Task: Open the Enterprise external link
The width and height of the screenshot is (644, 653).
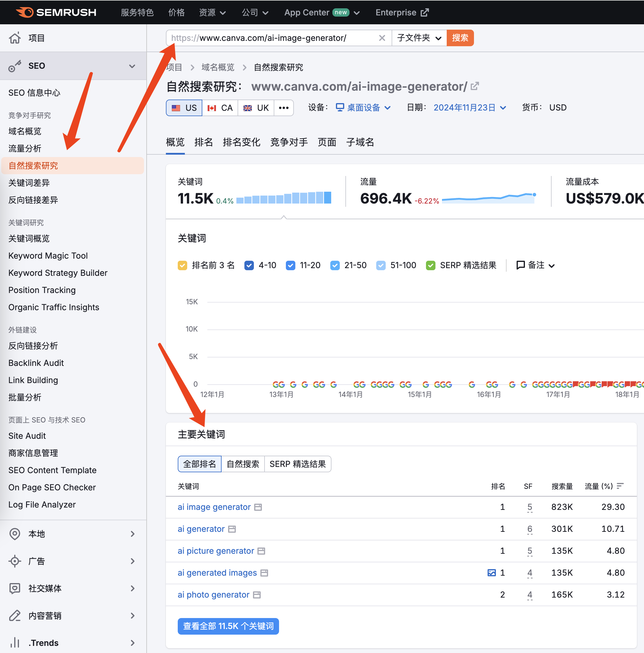Action: pos(402,12)
